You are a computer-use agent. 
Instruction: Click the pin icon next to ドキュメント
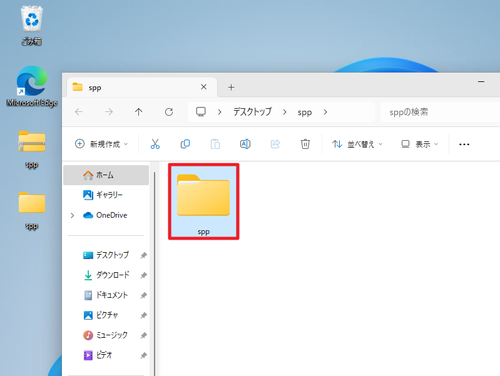pyautogui.click(x=143, y=296)
